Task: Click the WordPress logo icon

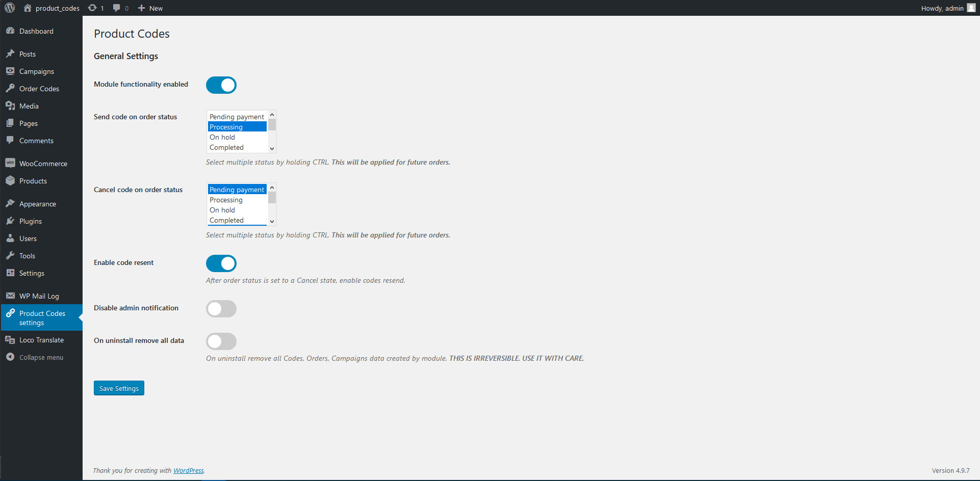Action: 10,8
